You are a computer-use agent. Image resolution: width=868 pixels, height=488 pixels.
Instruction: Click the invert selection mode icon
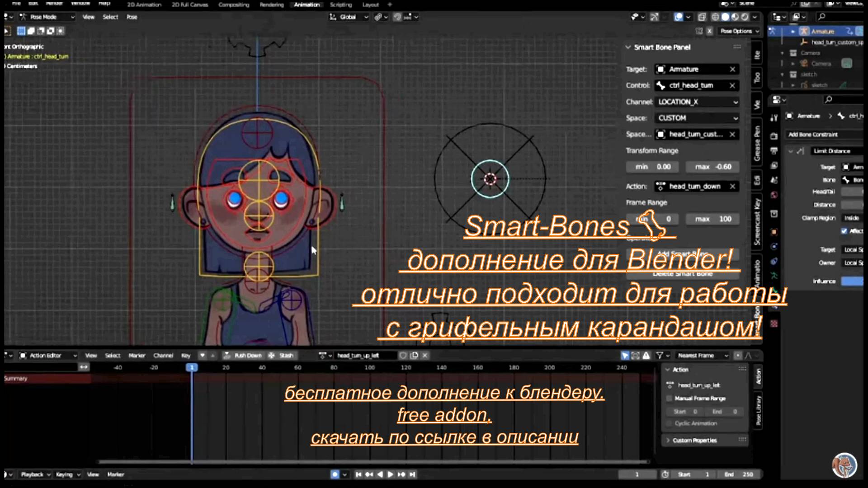pyautogui.click(x=51, y=31)
